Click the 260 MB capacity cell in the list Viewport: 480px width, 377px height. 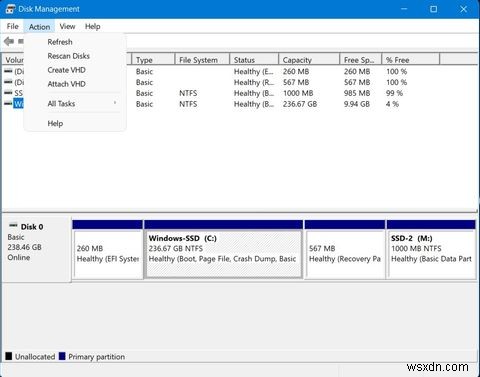pos(296,71)
